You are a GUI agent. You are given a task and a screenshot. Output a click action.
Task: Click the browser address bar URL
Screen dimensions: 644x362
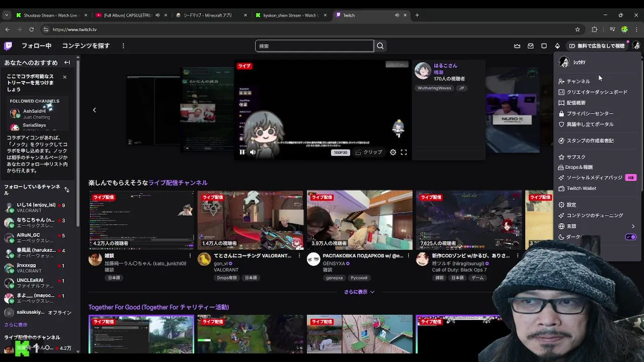[x=74, y=29]
